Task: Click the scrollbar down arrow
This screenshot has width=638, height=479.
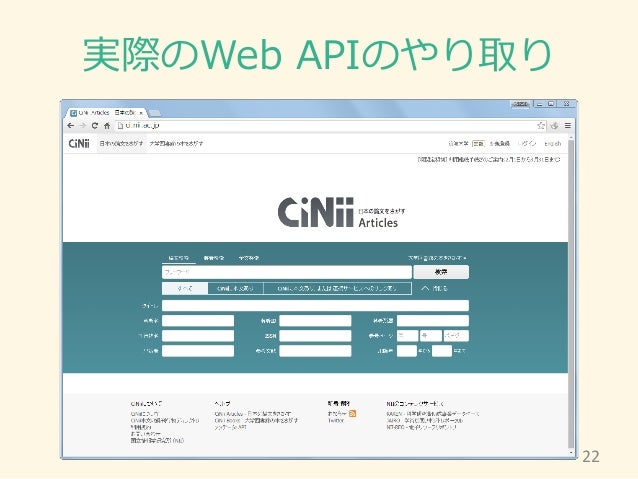Action: 571,452
